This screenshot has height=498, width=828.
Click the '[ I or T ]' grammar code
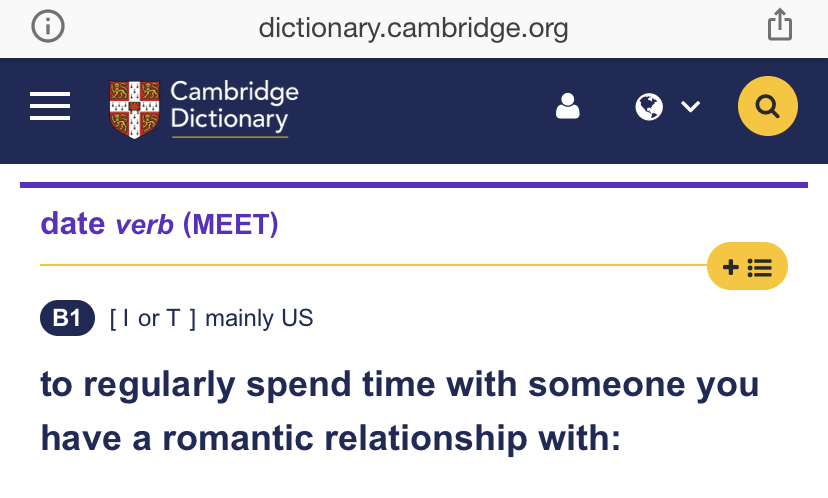click(153, 318)
